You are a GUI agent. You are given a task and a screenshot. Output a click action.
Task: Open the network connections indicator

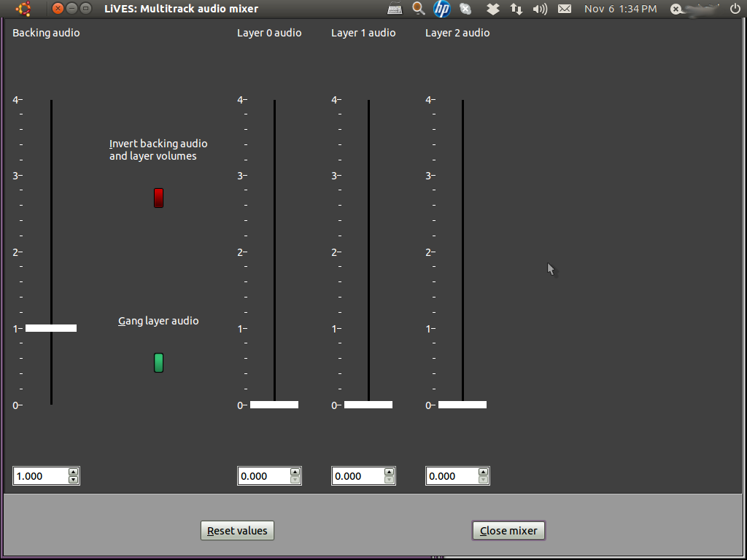(x=516, y=9)
